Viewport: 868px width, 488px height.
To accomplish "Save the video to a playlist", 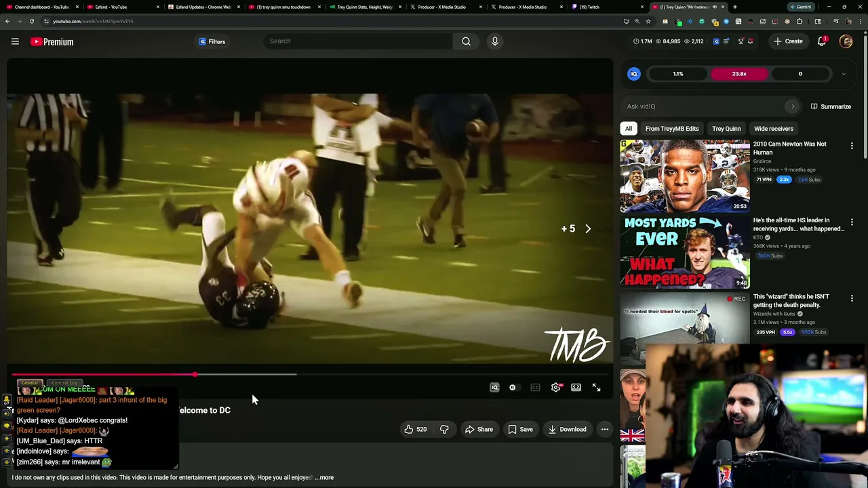I will click(520, 429).
